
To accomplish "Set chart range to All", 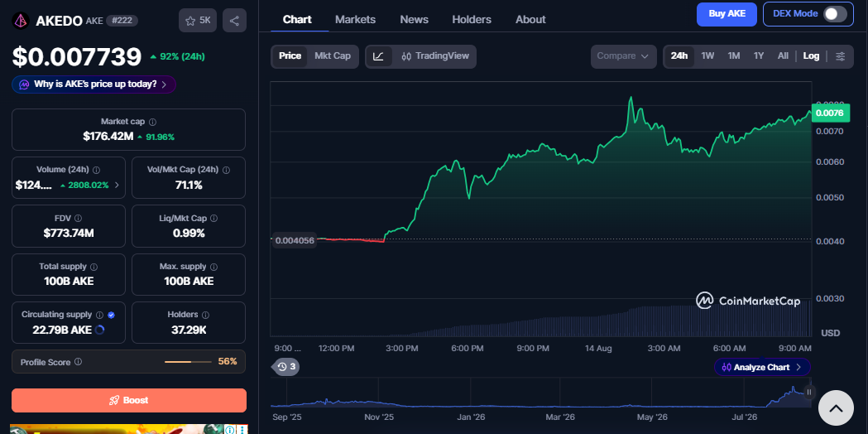I will (x=783, y=56).
